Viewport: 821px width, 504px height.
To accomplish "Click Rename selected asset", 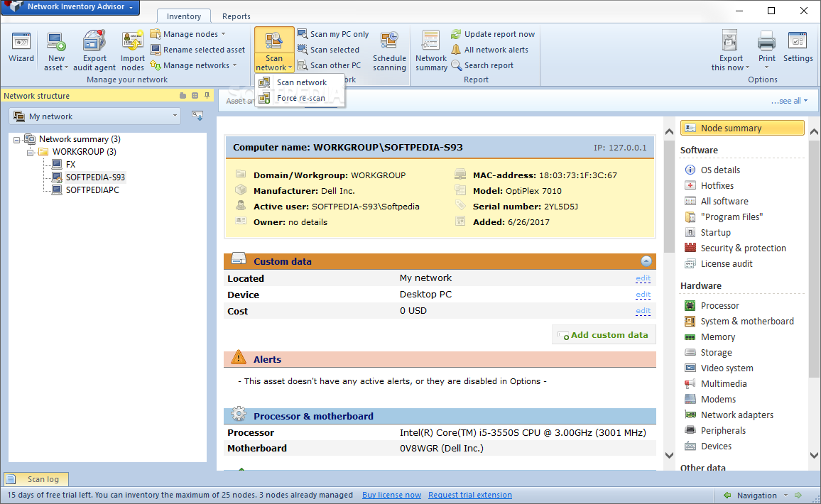I will coord(198,50).
